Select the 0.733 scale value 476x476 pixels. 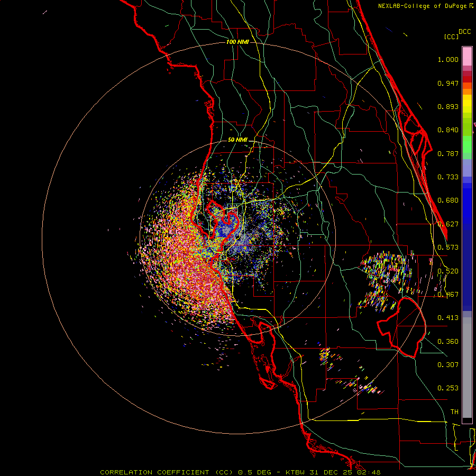coord(448,177)
